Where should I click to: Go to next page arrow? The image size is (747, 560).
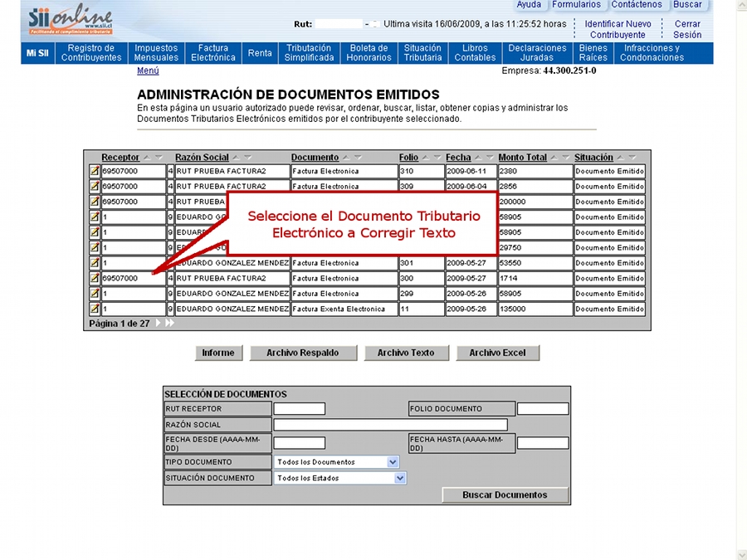(x=159, y=324)
